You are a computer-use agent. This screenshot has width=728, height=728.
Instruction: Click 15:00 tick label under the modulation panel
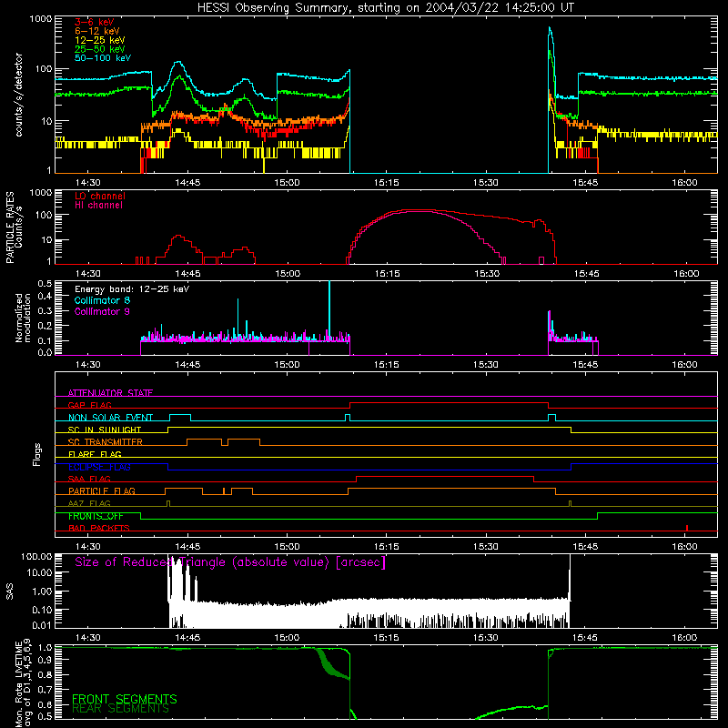(287, 365)
